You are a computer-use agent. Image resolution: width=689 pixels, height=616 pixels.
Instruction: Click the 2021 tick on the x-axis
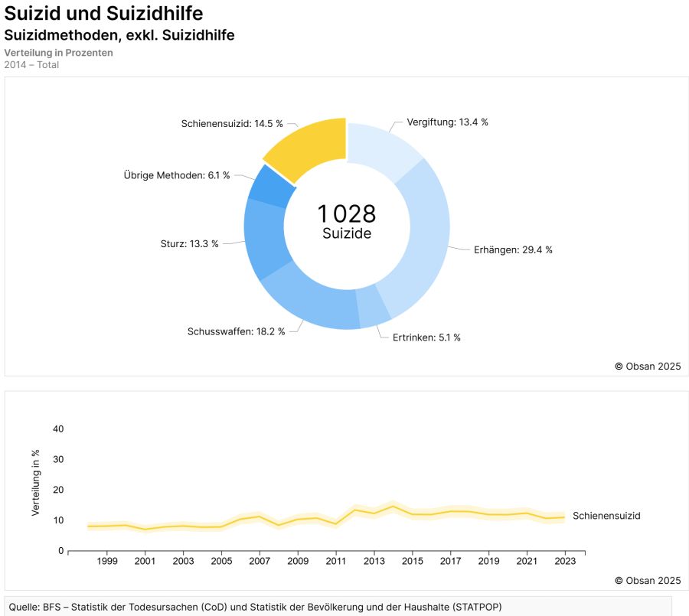(x=527, y=561)
